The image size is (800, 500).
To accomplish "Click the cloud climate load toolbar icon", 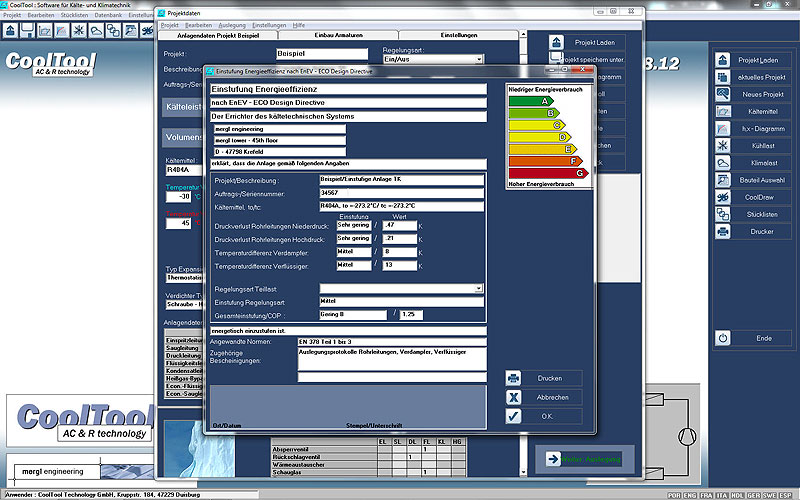I will coord(96,31).
